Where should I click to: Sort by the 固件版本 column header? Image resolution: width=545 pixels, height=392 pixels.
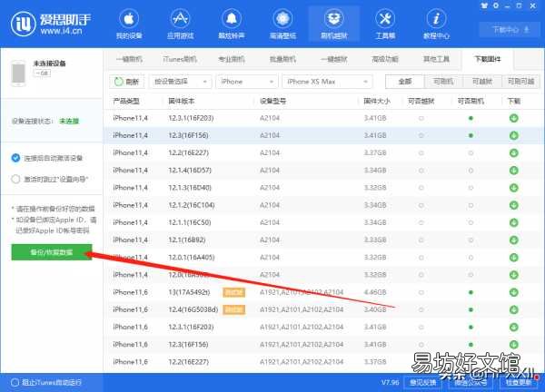tap(181, 101)
